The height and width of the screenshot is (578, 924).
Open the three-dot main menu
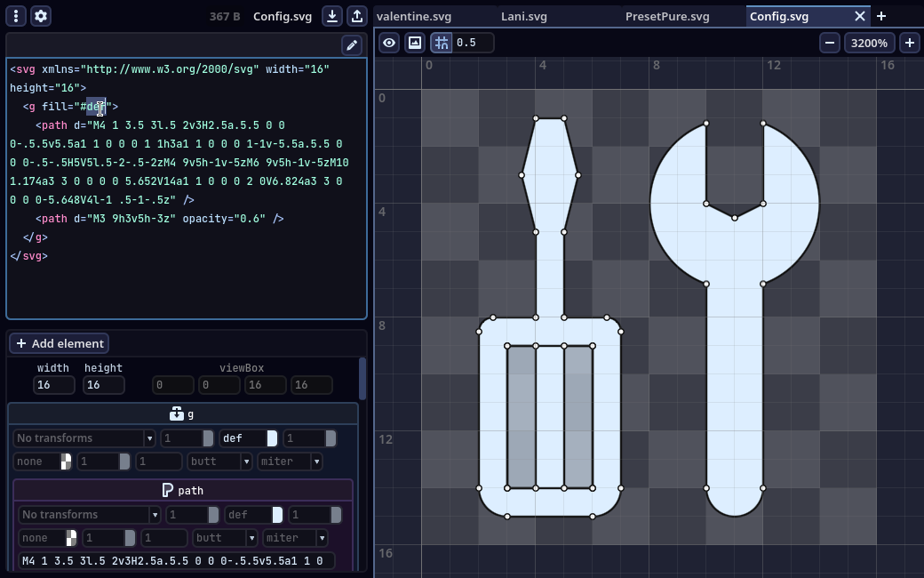16,16
